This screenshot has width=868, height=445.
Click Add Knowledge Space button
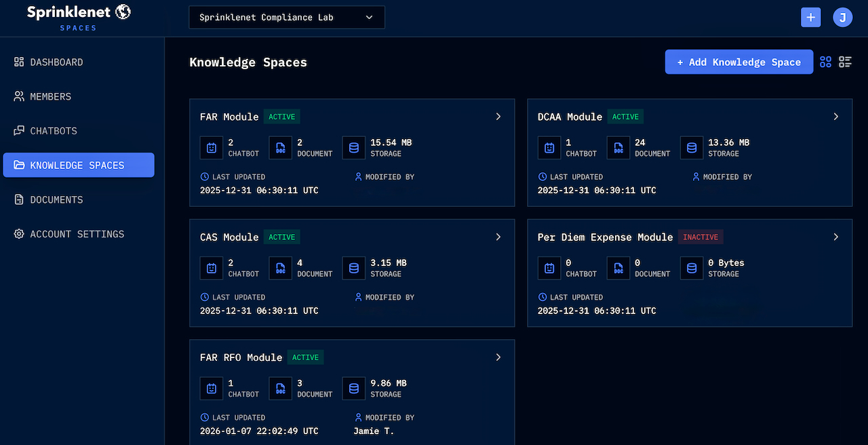[x=738, y=62]
